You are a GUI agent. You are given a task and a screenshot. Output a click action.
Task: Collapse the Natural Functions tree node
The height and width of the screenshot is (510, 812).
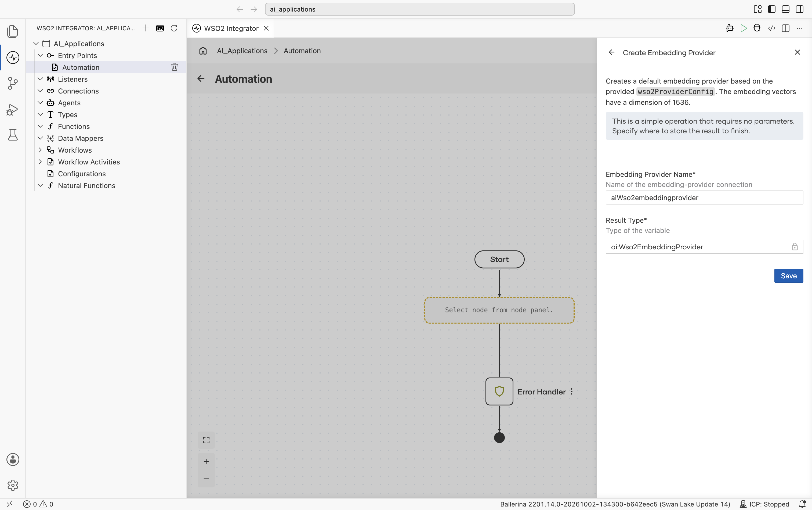(40, 185)
